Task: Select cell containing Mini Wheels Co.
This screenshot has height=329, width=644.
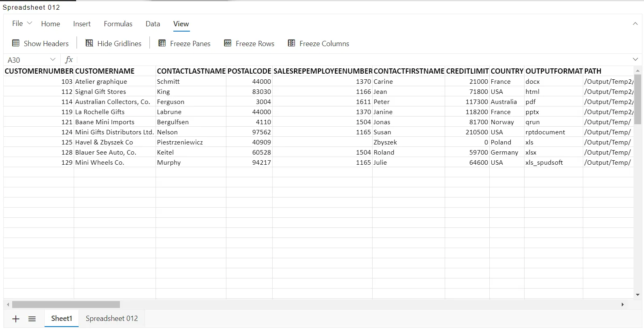Action: tap(115, 162)
